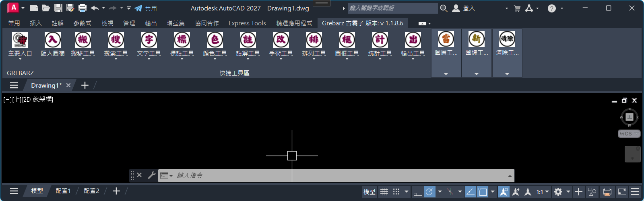Click the Save As icon with pencil
Screen dimensions: 644x201
70,8
